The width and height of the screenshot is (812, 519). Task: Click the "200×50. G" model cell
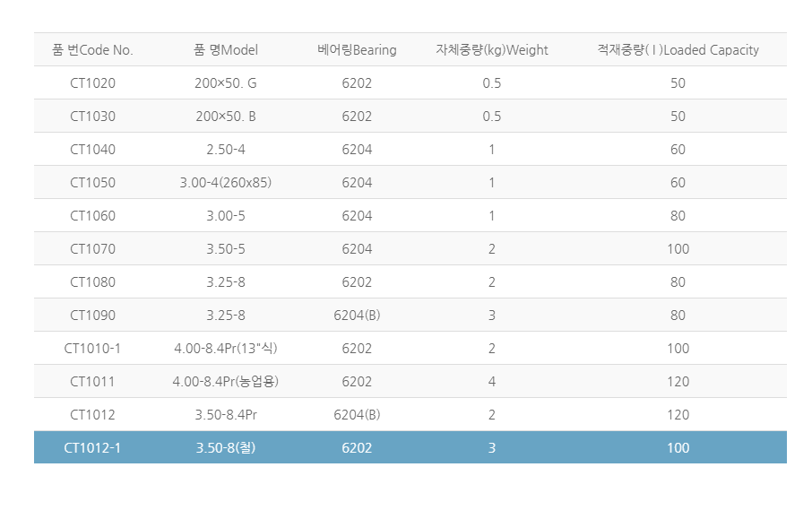tap(225, 83)
